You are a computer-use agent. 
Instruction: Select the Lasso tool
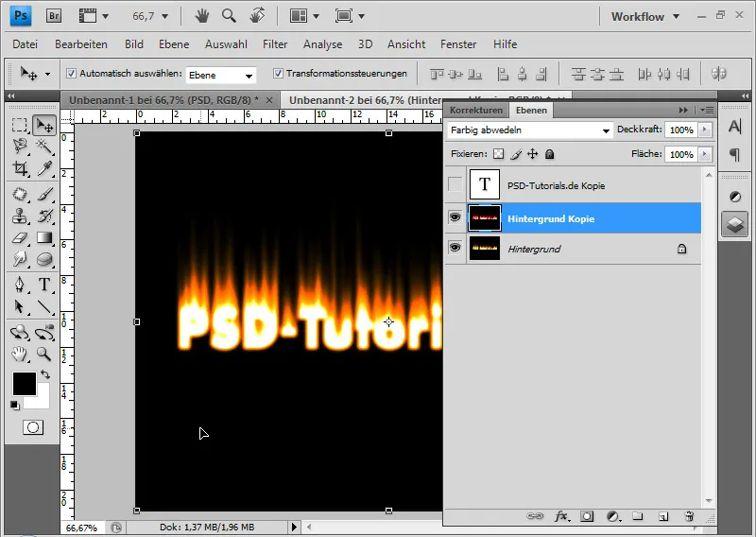[19, 146]
